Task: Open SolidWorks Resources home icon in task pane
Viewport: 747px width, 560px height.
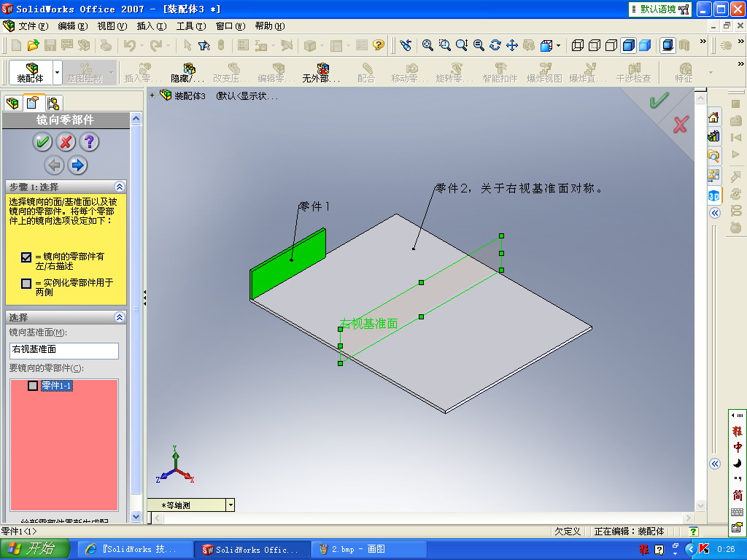Action: (713, 117)
